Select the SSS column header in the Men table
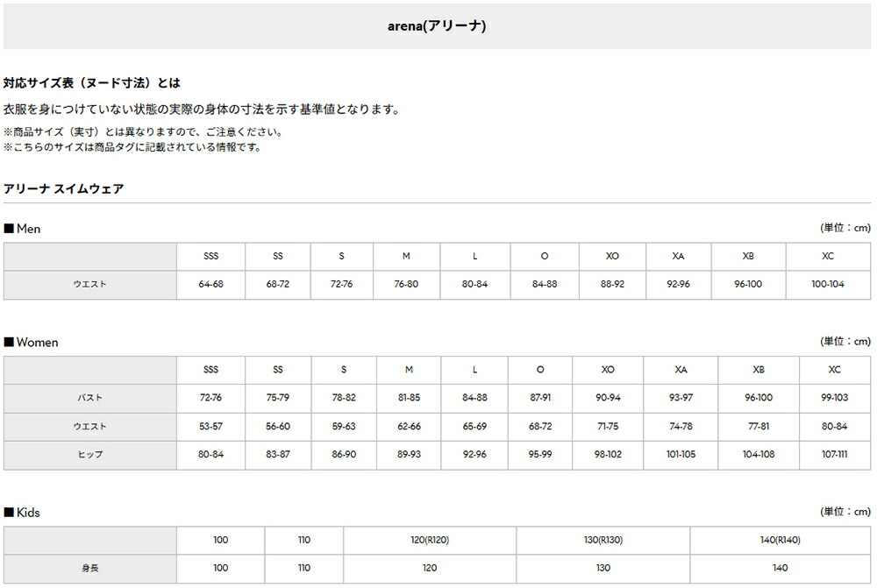The image size is (877, 588). coord(210,256)
